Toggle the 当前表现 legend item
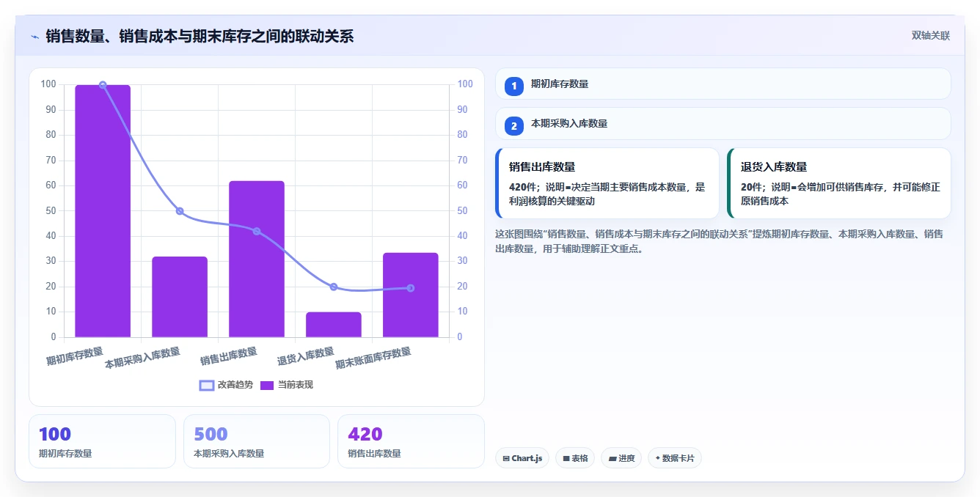Viewport: 980px width, 497px height. [287, 385]
